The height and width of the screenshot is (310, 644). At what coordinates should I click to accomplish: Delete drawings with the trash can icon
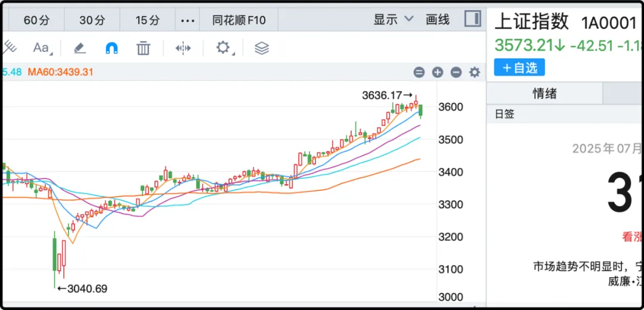tap(143, 48)
